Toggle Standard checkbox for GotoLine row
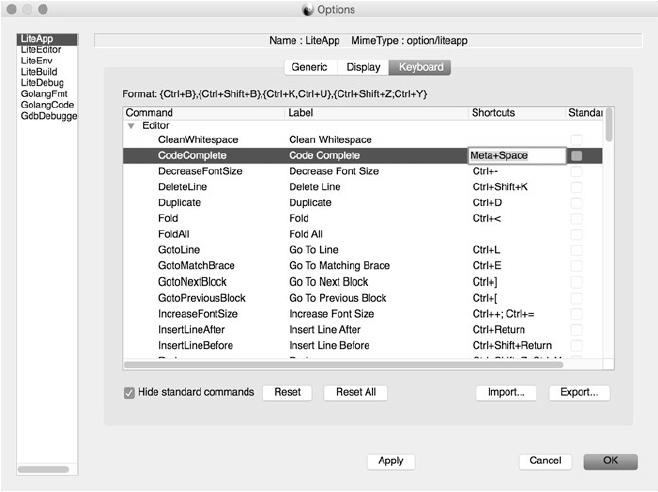658x492 pixels. [577, 250]
